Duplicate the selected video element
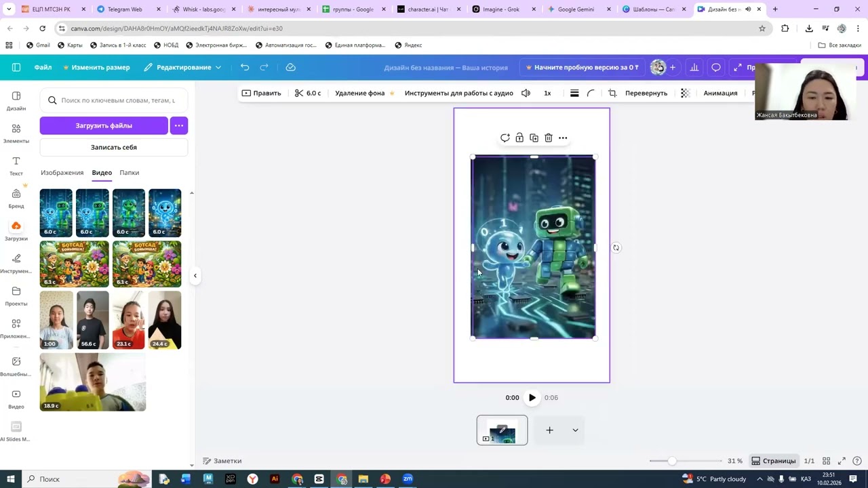 (x=534, y=138)
